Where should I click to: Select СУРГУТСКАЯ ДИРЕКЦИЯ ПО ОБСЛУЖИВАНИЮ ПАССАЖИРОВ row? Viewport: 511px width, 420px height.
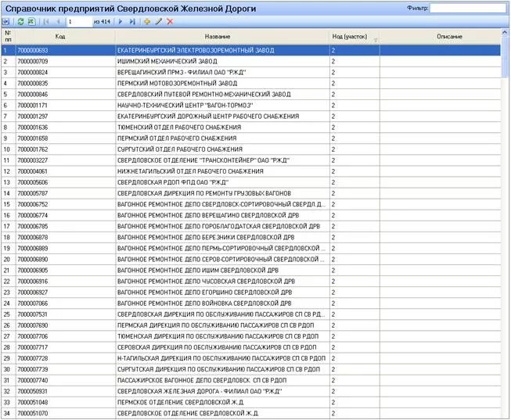coord(251,369)
